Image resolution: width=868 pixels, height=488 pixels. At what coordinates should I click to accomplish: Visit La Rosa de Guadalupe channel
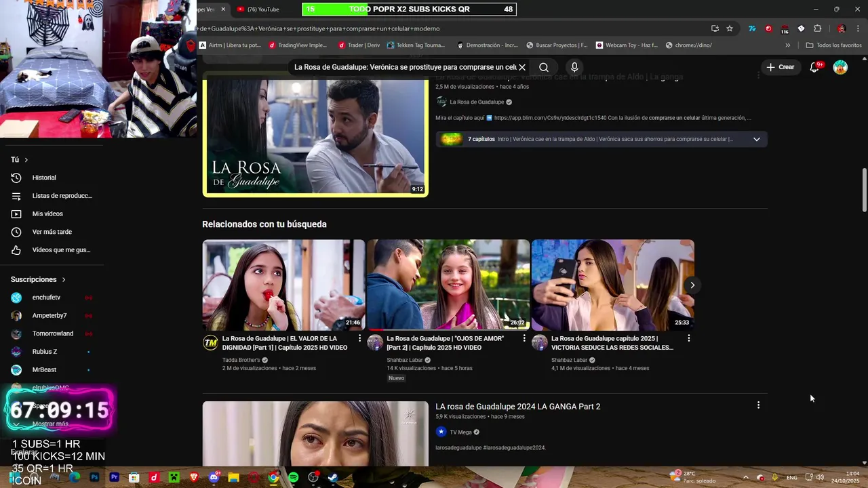tap(477, 102)
